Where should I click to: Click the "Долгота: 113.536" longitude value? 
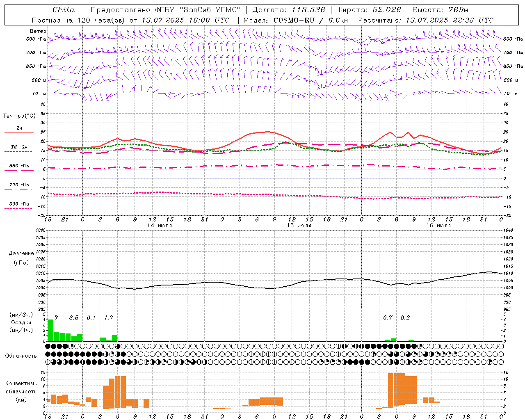click(289, 10)
